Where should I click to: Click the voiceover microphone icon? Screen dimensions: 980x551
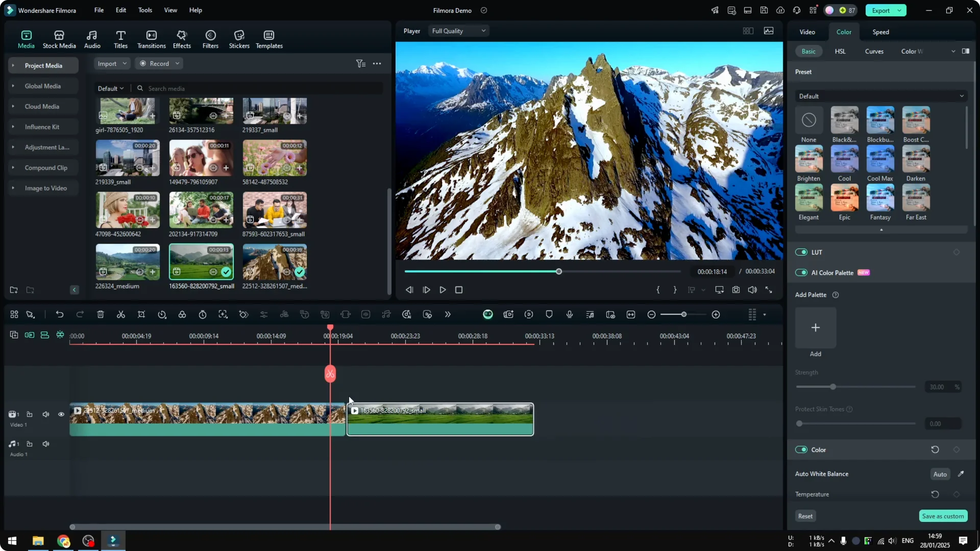pos(570,314)
